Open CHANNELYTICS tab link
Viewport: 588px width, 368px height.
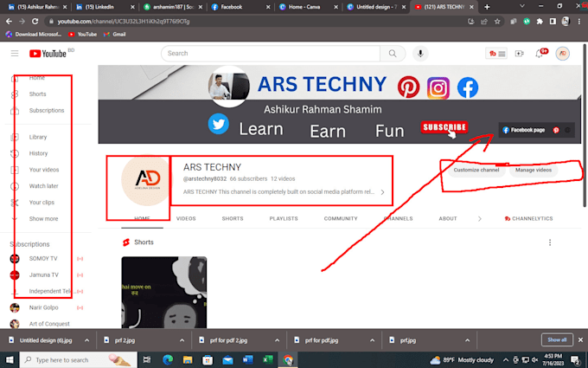pos(528,218)
